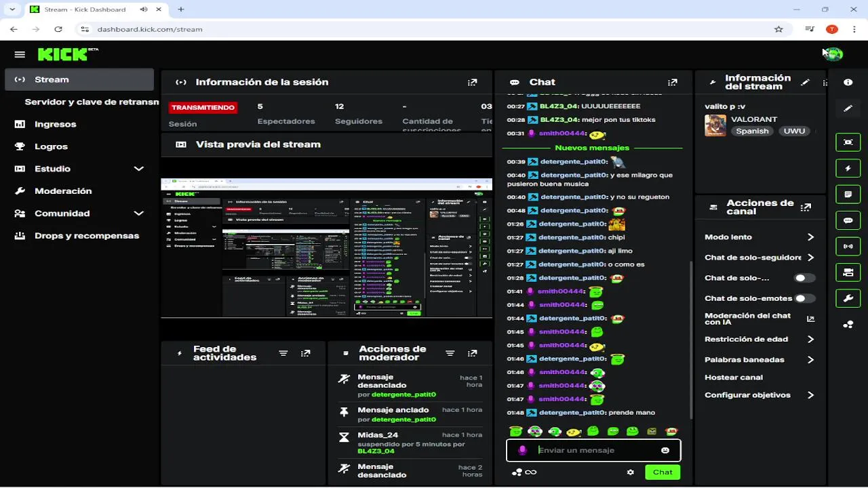The height and width of the screenshot is (488, 868).
Task: Filter the Feed de actividades panel
Action: pyautogui.click(x=283, y=353)
